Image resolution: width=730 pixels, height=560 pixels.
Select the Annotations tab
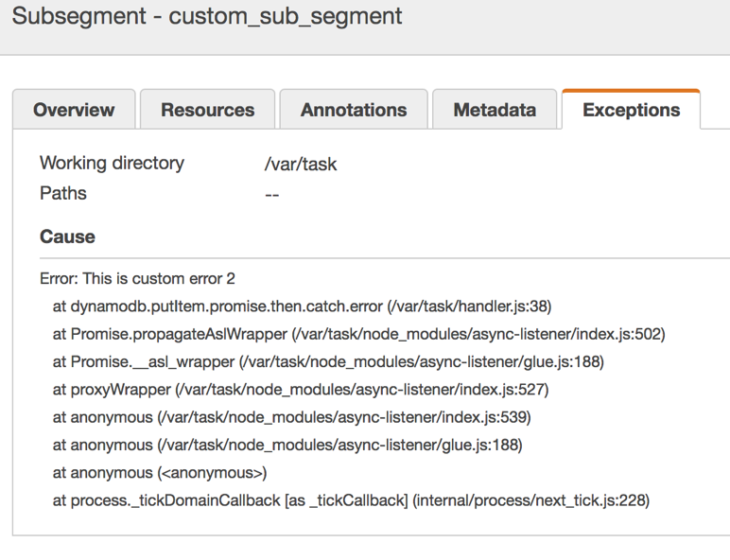pos(354,110)
